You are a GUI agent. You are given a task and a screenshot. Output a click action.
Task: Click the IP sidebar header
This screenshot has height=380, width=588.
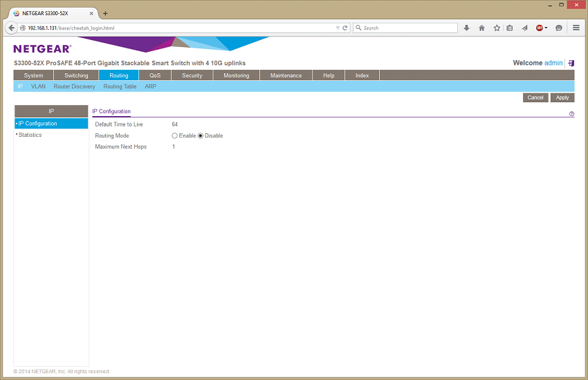click(51, 111)
